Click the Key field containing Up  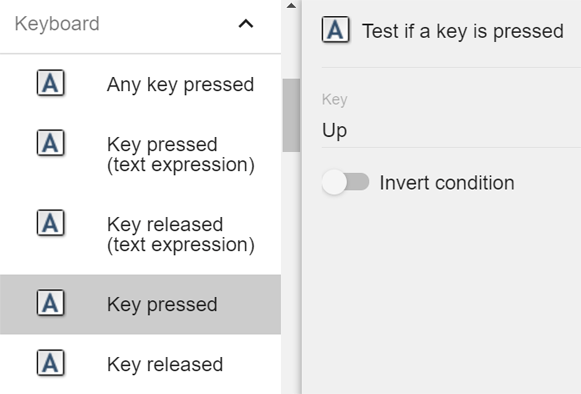(451, 131)
